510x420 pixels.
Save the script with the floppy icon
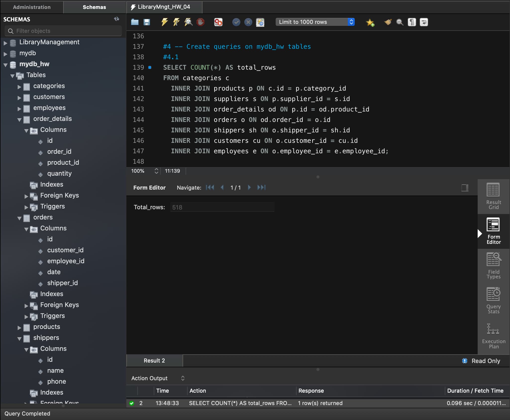tap(147, 22)
